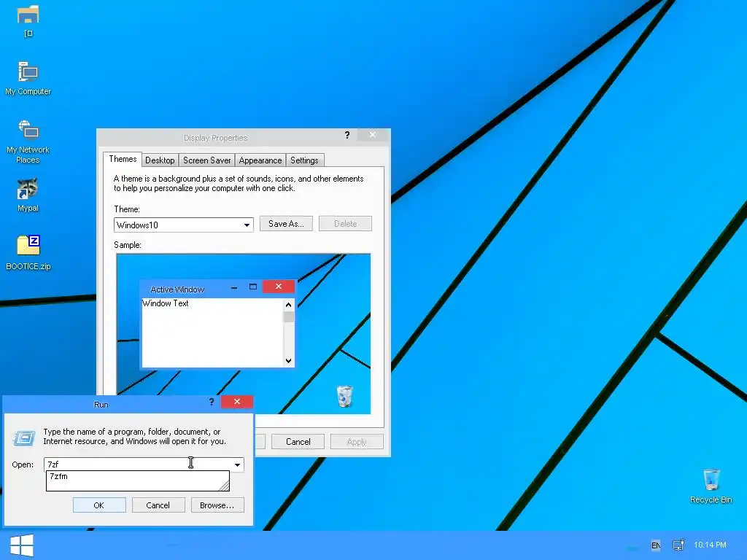Click the sample window maximize icon
The image size is (747, 560).
253,287
